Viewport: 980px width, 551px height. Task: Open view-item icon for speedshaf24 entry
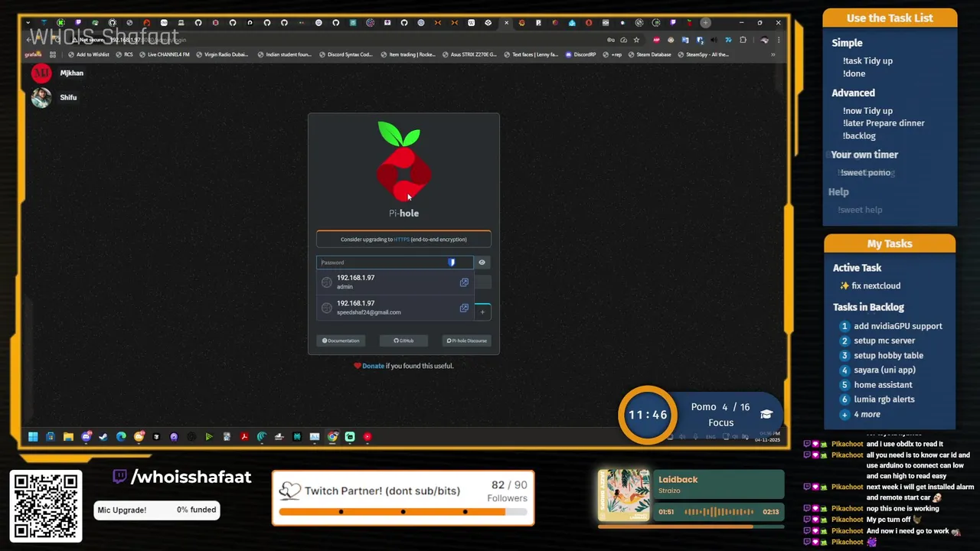tap(464, 308)
